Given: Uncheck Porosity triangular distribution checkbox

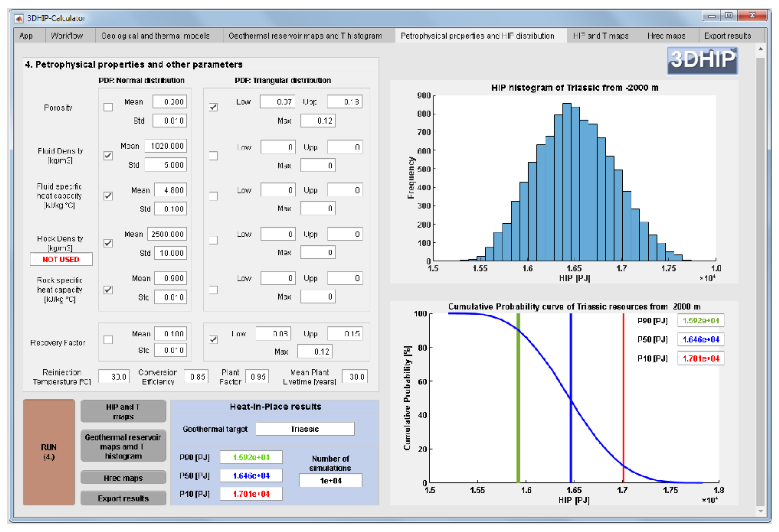Looking at the screenshot, I should [x=213, y=107].
